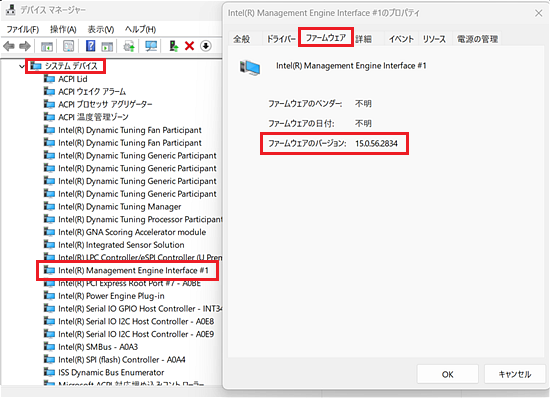Click the device icon in the Properties dialog
The image size is (550, 398).
click(250, 67)
